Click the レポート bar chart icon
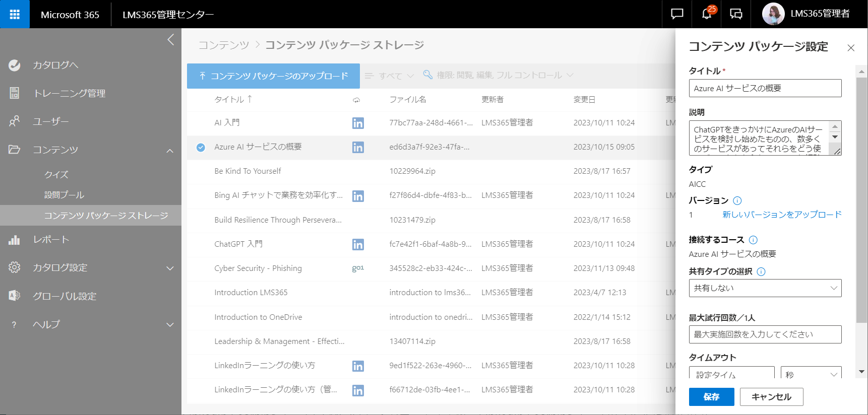This screenshot has width=868, height=415. [14, 240]
